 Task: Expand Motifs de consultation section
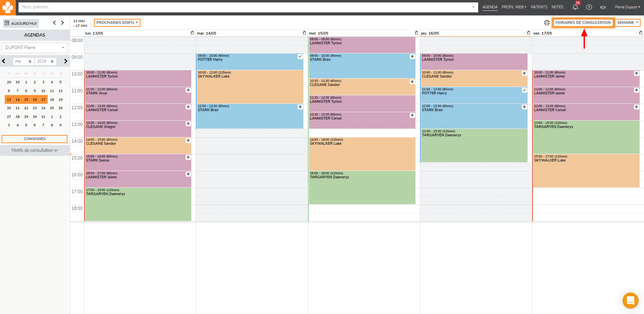pyautogui.click(x=35, y=150)
